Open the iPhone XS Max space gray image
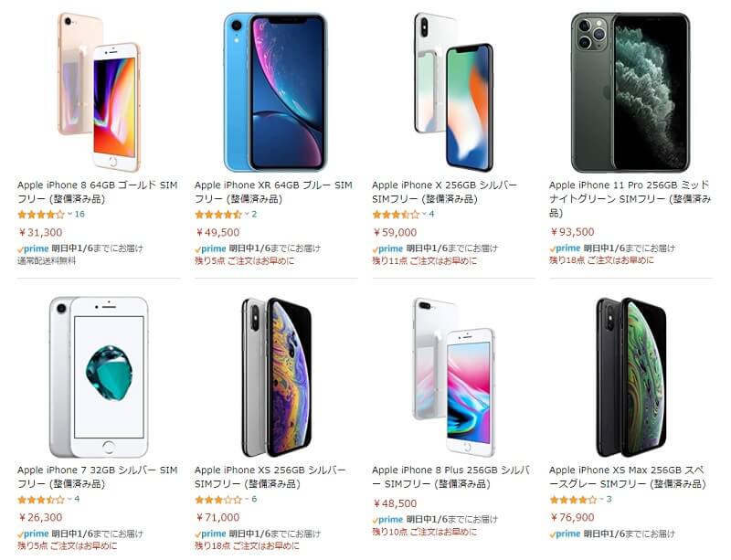Screen dimensions: 731x560 [x=630, y=377]
